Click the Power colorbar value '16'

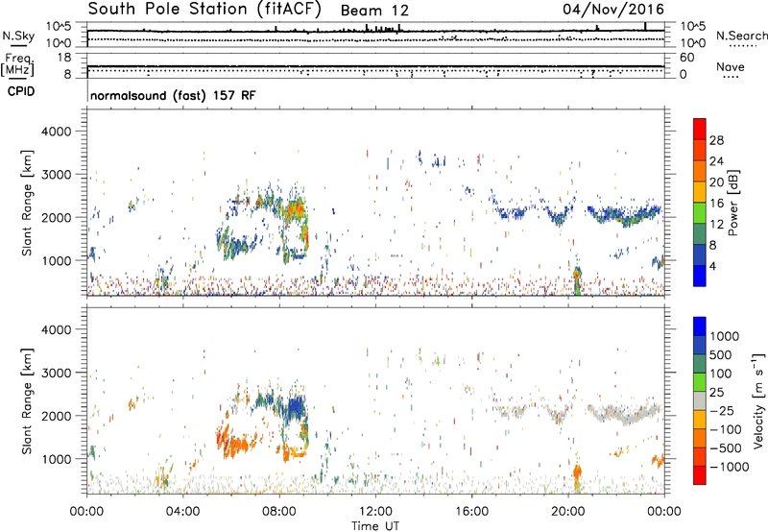(716, 204)
